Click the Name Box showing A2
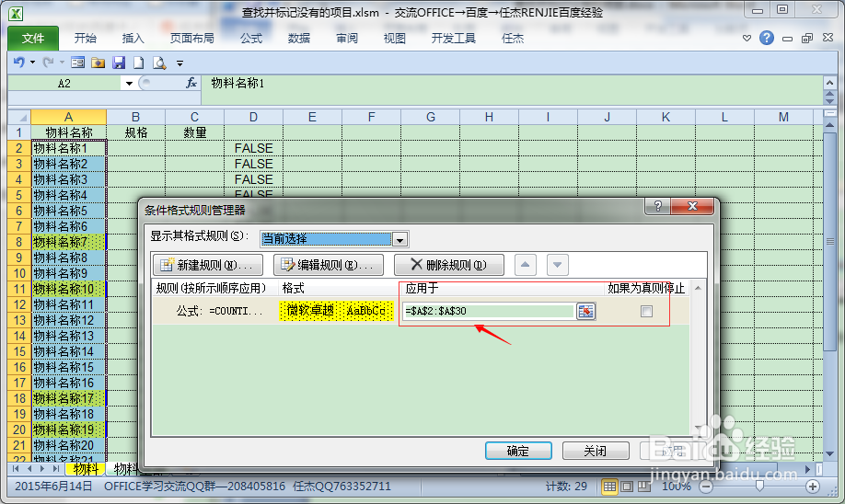The image size is (845, 504). click(x=64, y=84)
